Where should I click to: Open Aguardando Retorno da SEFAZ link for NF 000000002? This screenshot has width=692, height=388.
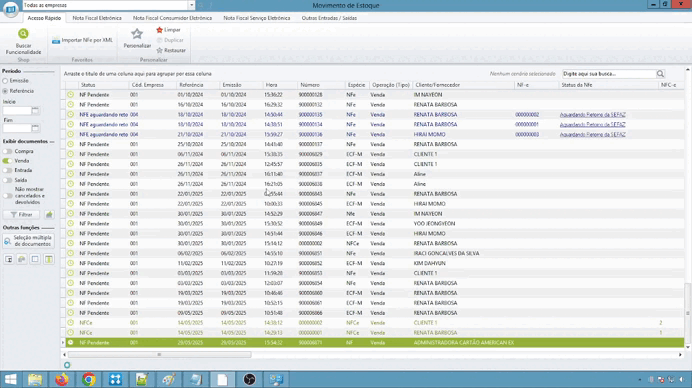(x=593, y=115)
